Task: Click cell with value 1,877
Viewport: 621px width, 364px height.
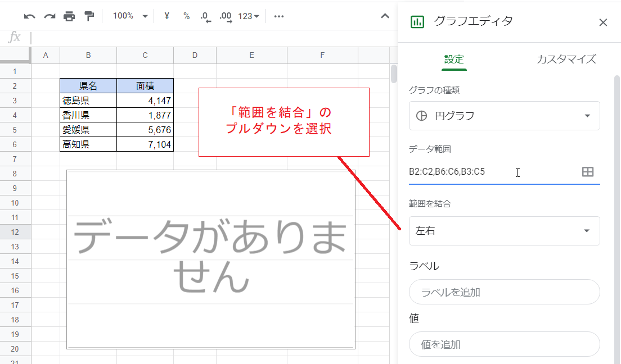Action: (145, 115)
